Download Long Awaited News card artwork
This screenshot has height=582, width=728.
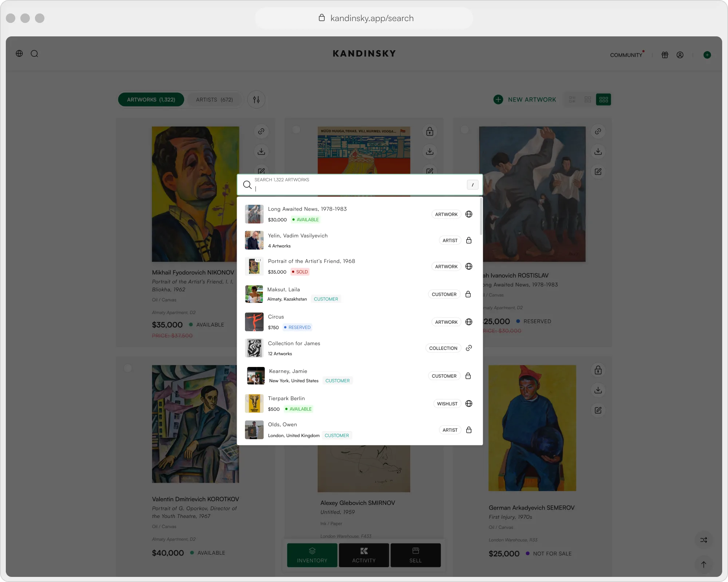(598, 151)
